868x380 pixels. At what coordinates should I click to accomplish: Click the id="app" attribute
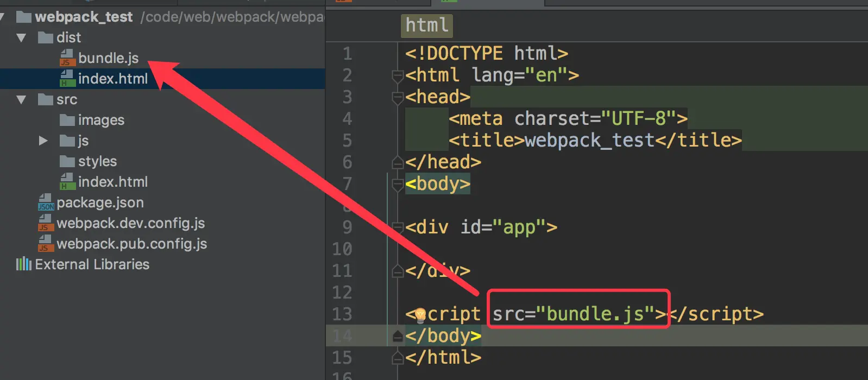[x=503, y=227]
